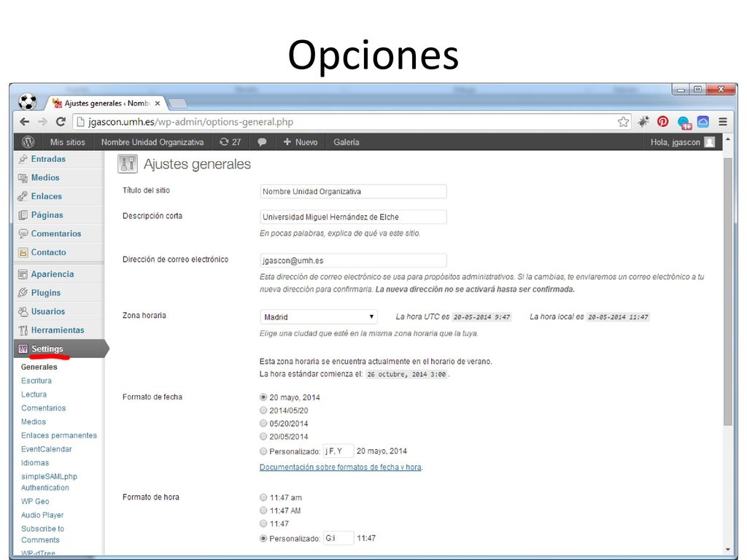Screen dimensions: 747x560
Task: Click Galería in the admin bar
Action: 347,142
